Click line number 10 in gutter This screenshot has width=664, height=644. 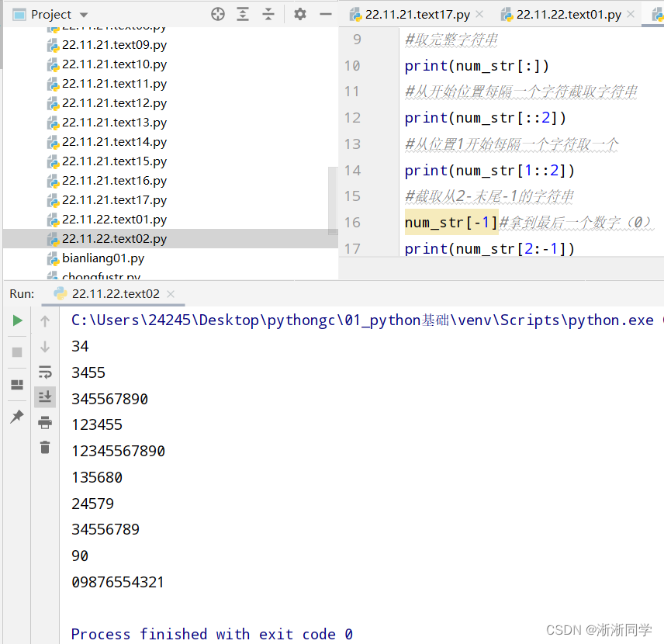(x=352, y=66)
